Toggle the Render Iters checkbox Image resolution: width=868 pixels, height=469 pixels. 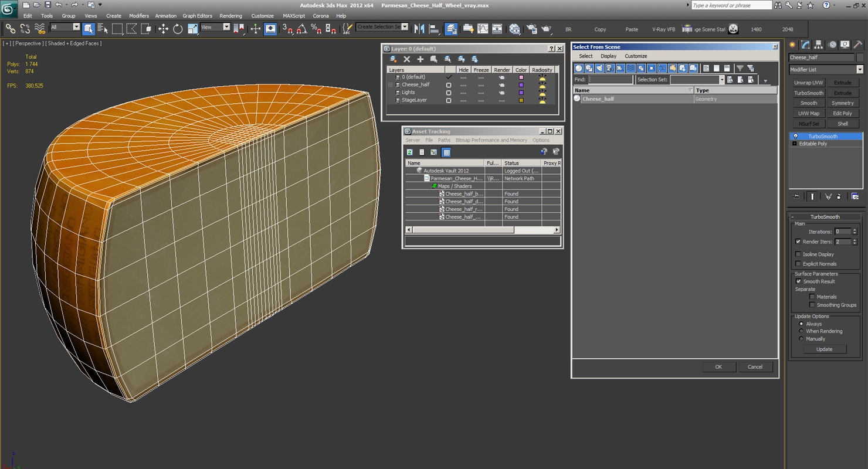798,242
